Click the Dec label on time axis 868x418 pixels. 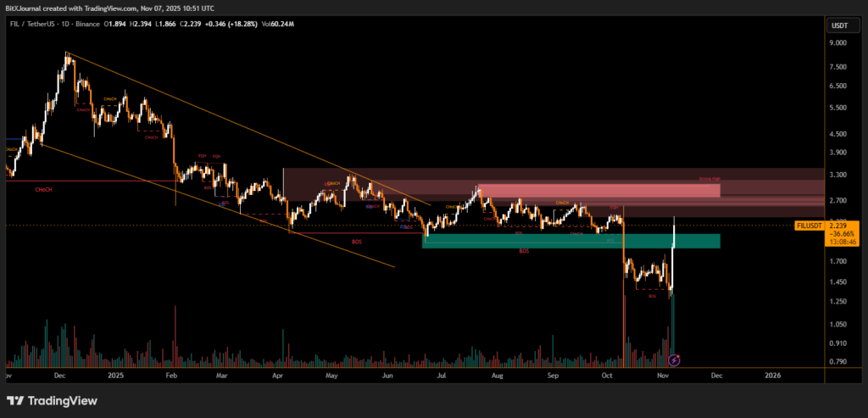[59, 374]
